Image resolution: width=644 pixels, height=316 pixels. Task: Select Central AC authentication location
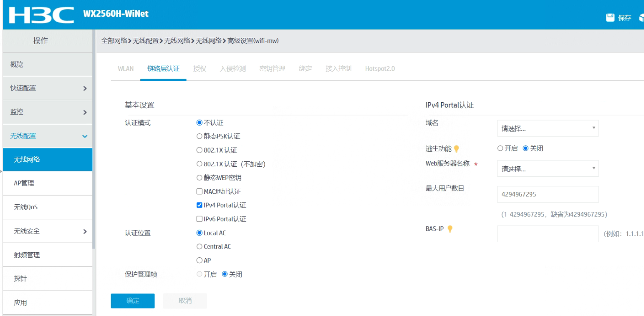pos(199,246)
